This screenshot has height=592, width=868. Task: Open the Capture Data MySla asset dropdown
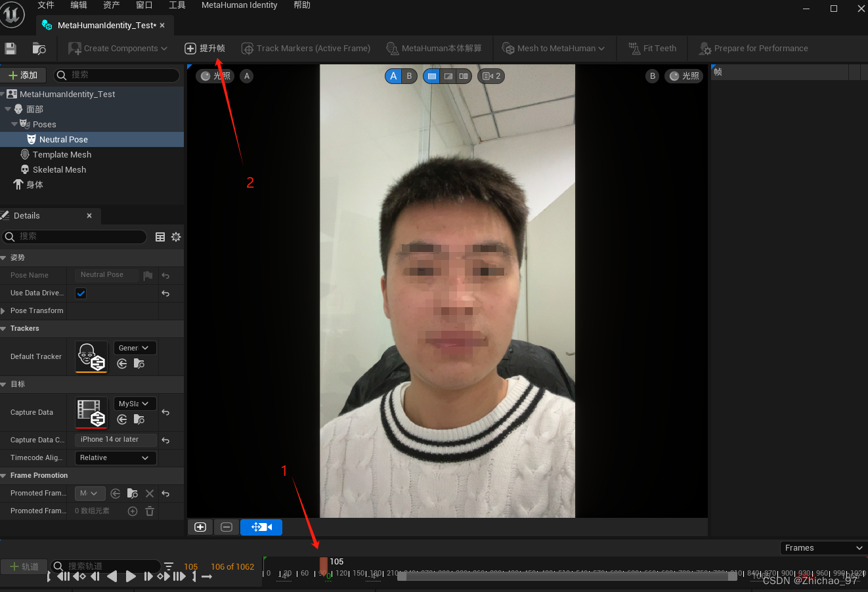coord(135,404)
